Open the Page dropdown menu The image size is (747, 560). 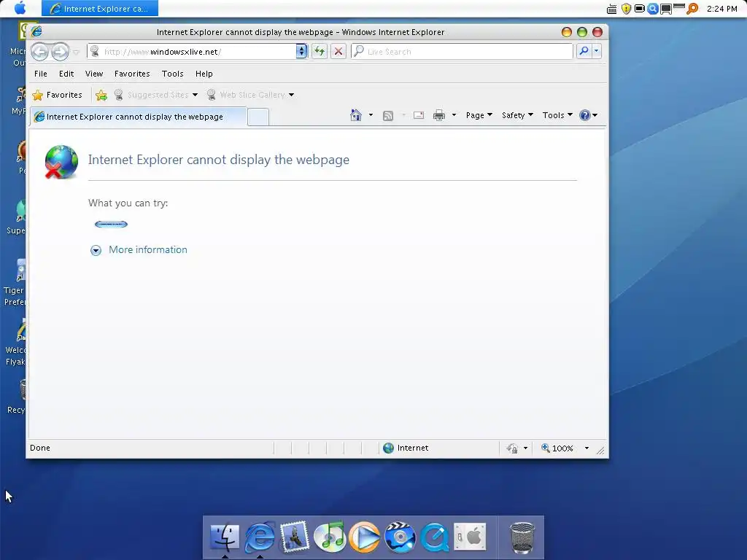tap(479, 115)
